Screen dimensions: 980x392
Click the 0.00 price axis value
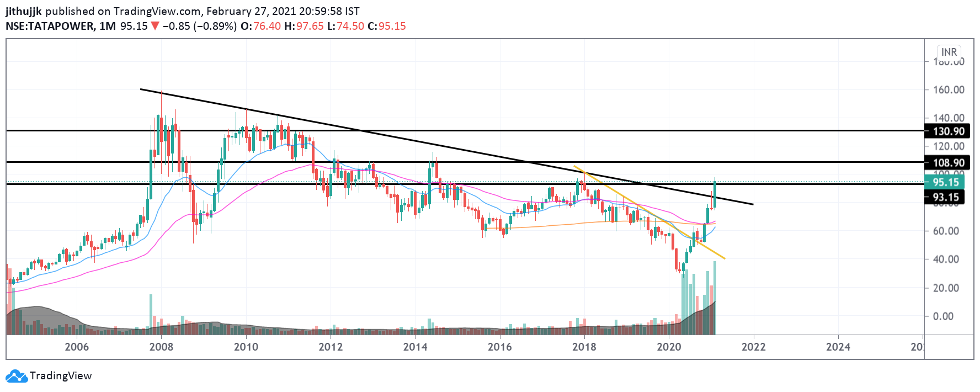[943, 316]
